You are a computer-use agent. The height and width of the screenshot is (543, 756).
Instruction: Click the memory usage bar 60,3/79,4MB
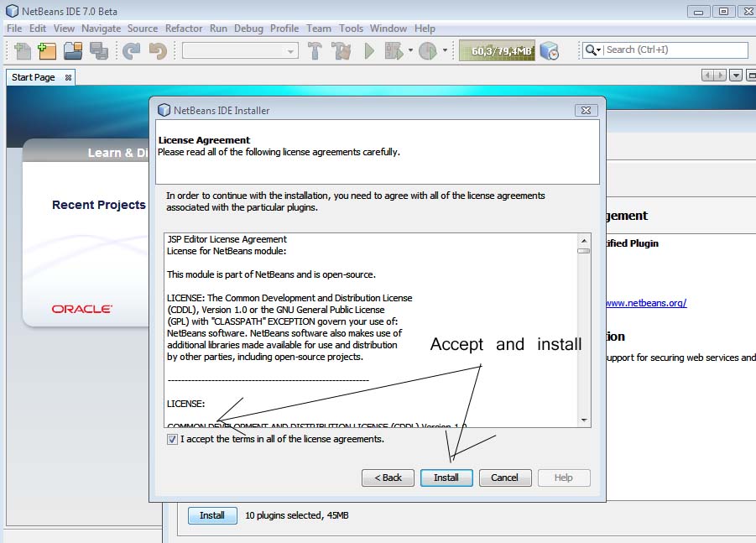[497, 50]
